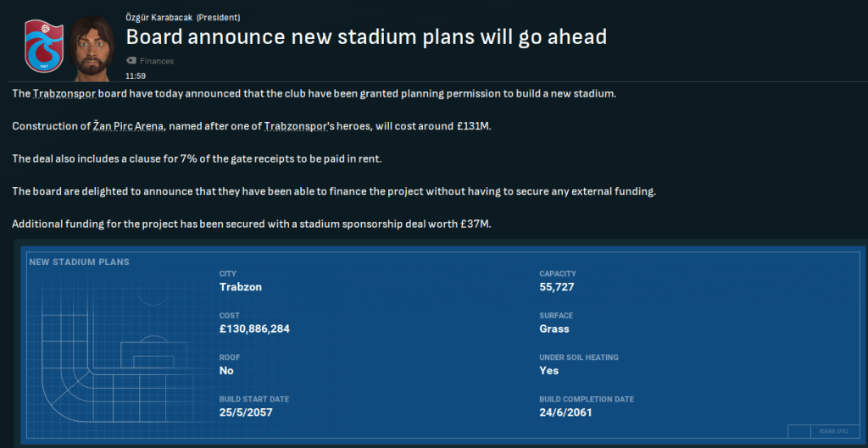Image resolution: width=868 pixels, height=448 pixels.
Task: Open the Žan Pirc Arena link
Action: 129,126
